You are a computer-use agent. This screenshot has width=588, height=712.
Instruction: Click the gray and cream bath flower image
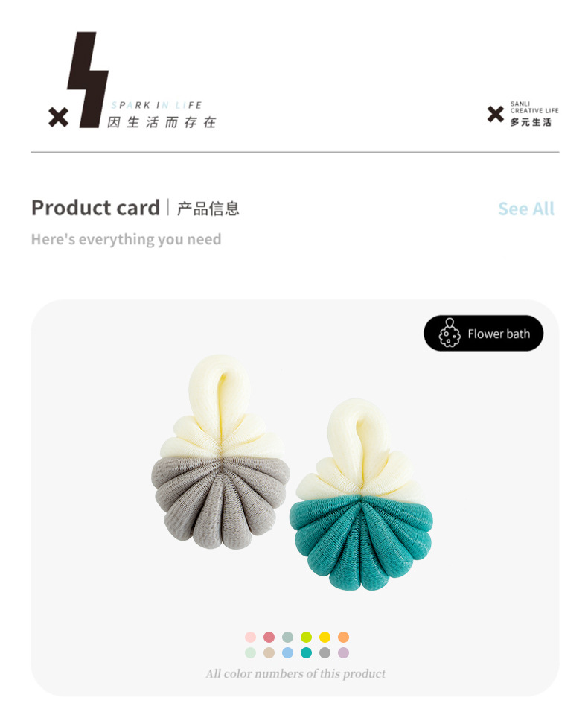pos(220,452)
